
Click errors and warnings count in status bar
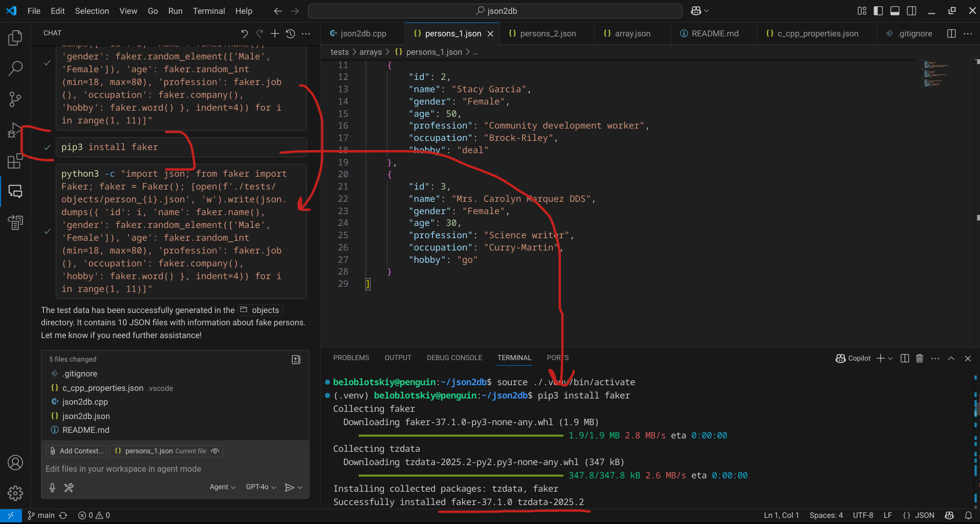[94, 515]
